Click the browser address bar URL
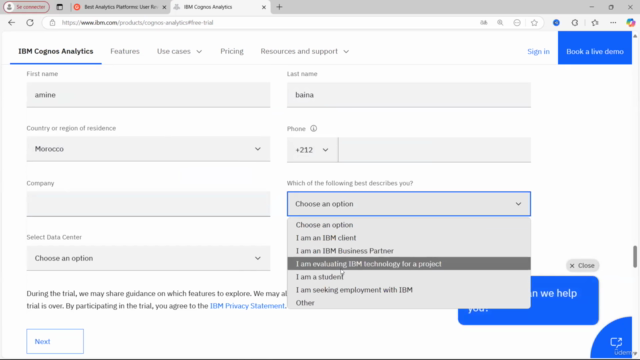This screenshot has width=640, height=360. click(138, 23)
